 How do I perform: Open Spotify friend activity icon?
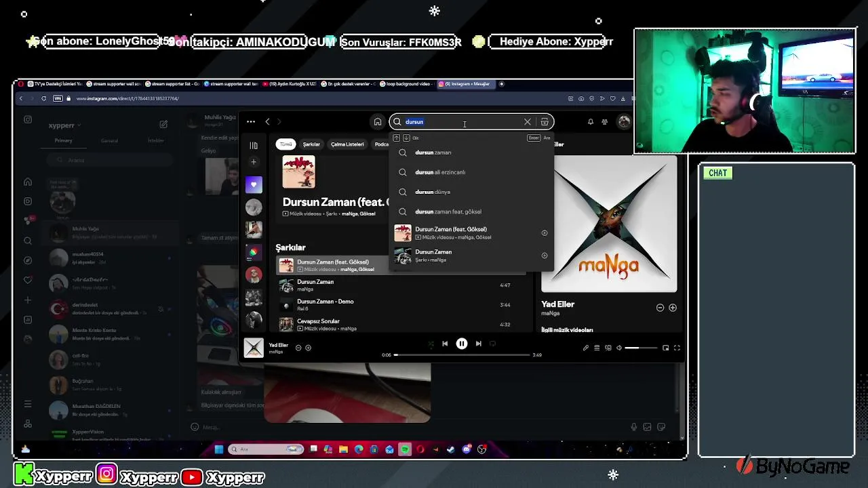point(605,122)
